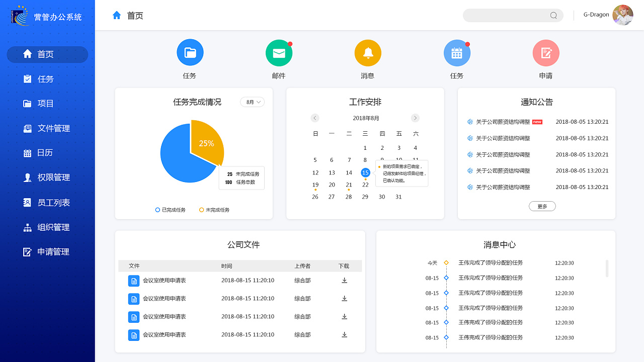The width and height of the screenshot is (644, 362).
Task: Click the yellow 消息 bell icon
Action: click(368, 53)
